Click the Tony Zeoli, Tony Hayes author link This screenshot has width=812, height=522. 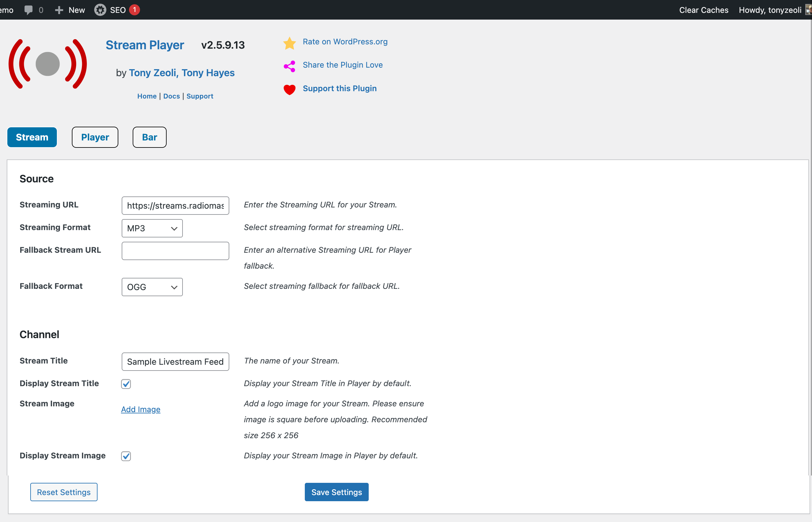[182, 73]
